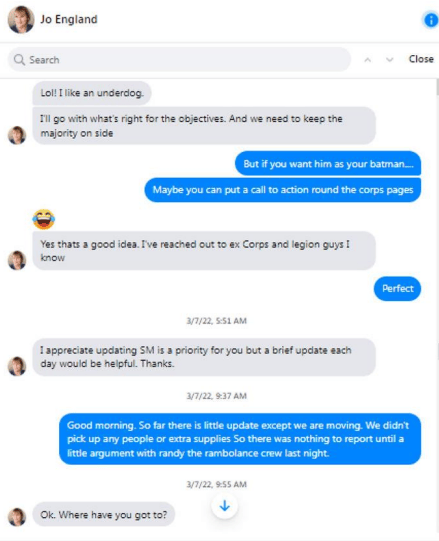439x541 pixels.
Task: Open Jo England's profile picture in header
Action: click(21, 20)
